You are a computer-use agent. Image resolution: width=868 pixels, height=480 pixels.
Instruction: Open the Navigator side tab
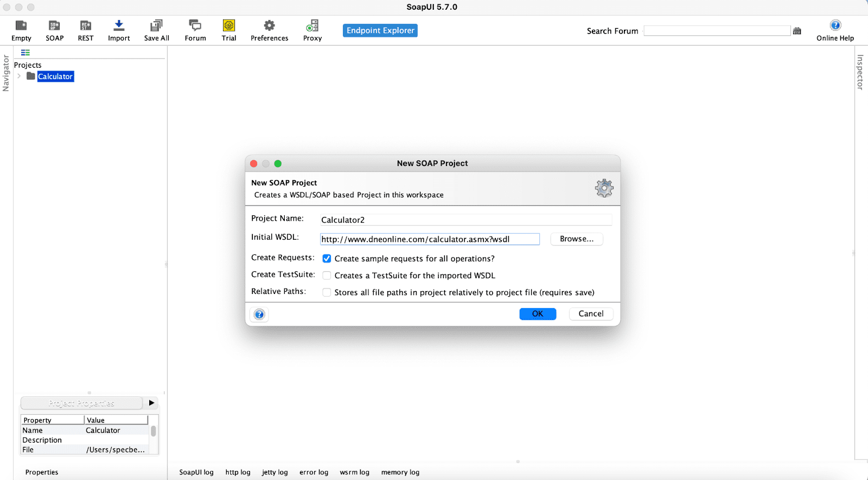pos(6,73)
